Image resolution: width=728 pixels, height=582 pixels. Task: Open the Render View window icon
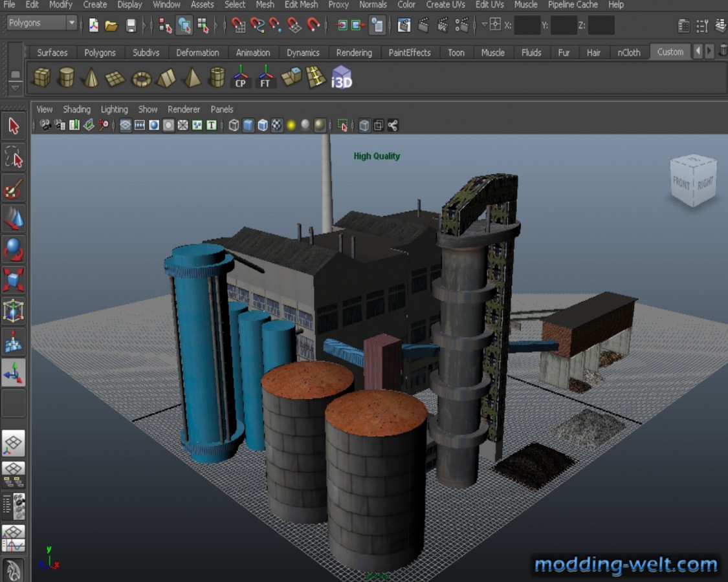point(404,25)
